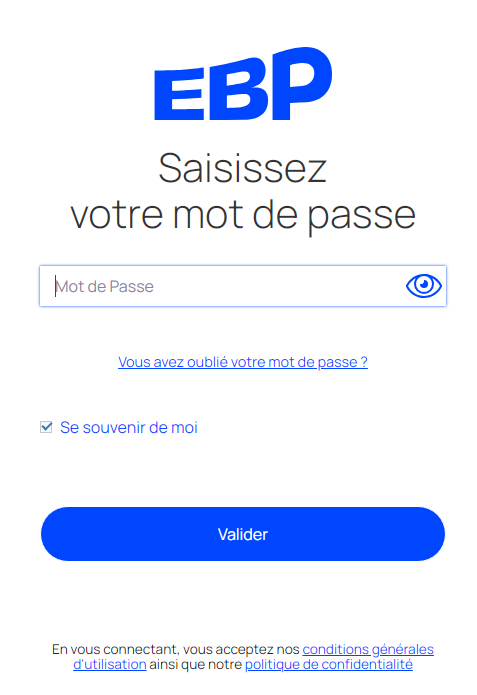Open the conditions générales link
477x695 pixels.
coord(368,649)
